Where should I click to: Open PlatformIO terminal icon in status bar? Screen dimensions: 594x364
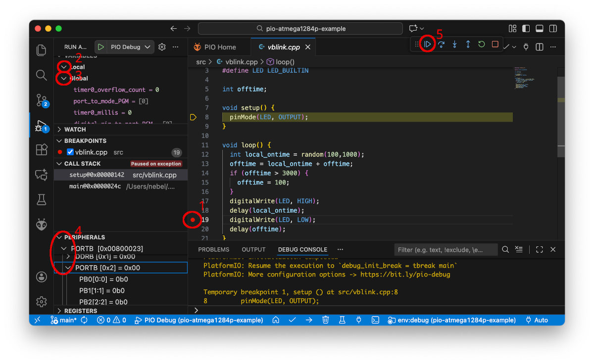(x=375, y=320)
